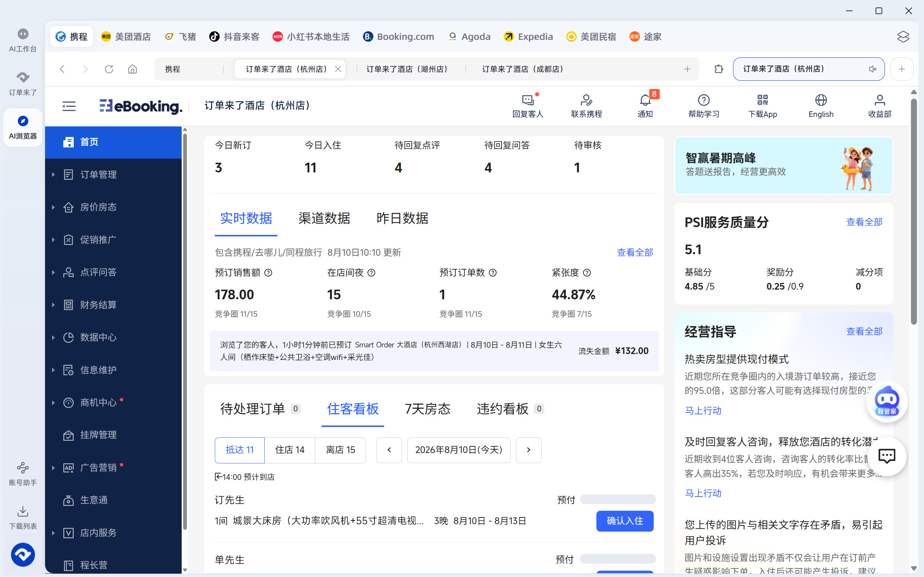Select the 抵达 11 filter

[240, 450]
